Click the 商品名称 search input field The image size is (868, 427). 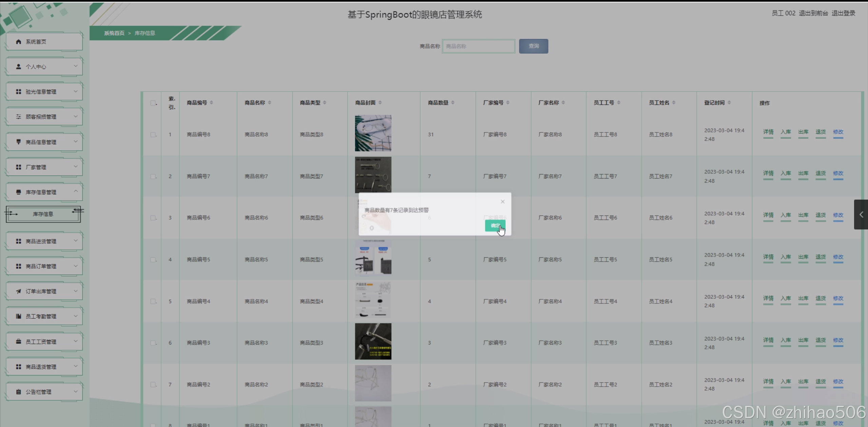478,46
